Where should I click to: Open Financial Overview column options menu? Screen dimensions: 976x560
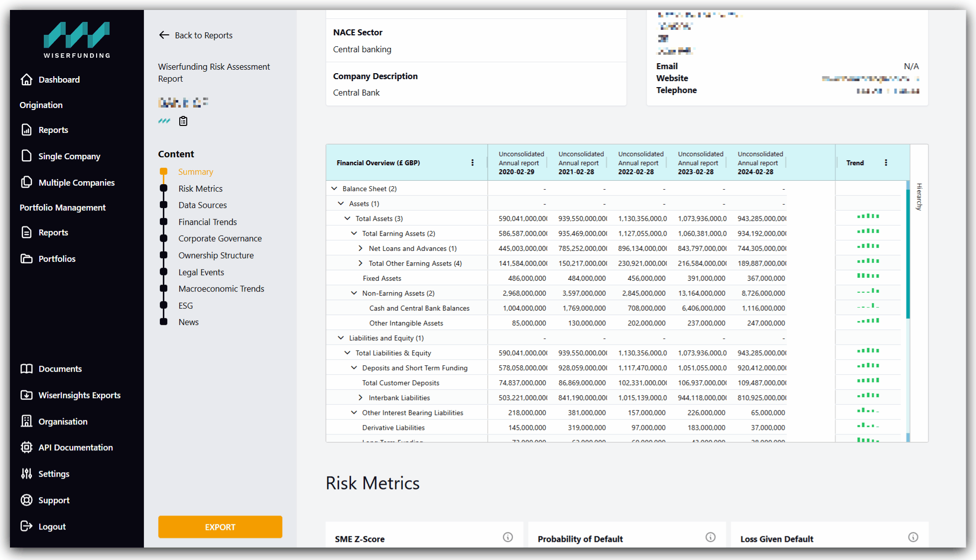point(473,163)
